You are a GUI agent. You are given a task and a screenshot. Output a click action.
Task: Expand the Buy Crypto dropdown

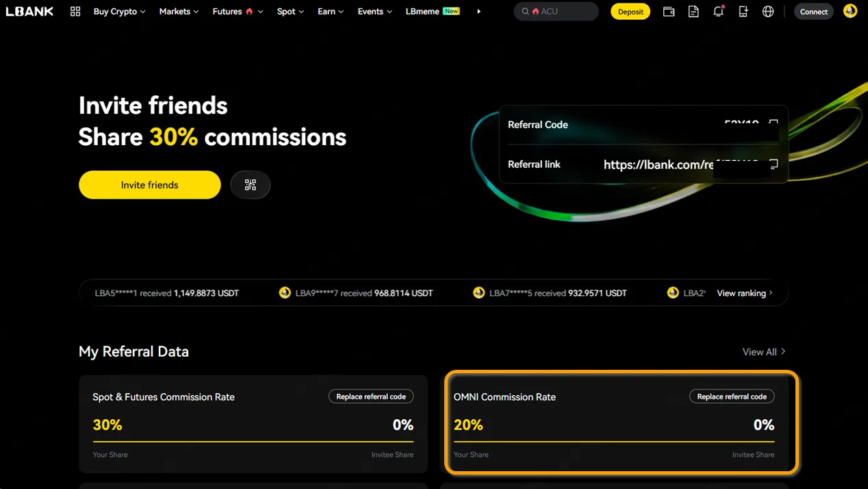[x=119, y=12]
